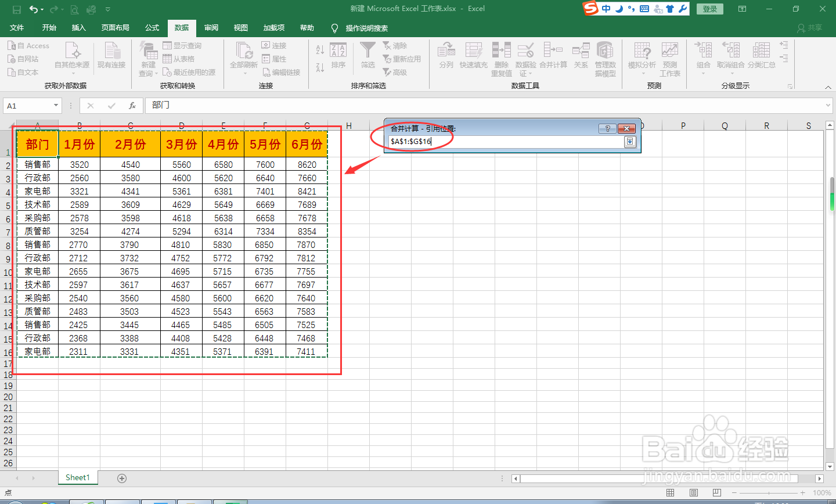
Task: Click Manage Data Model (管理数据模型)
Action: click(605, 59)
